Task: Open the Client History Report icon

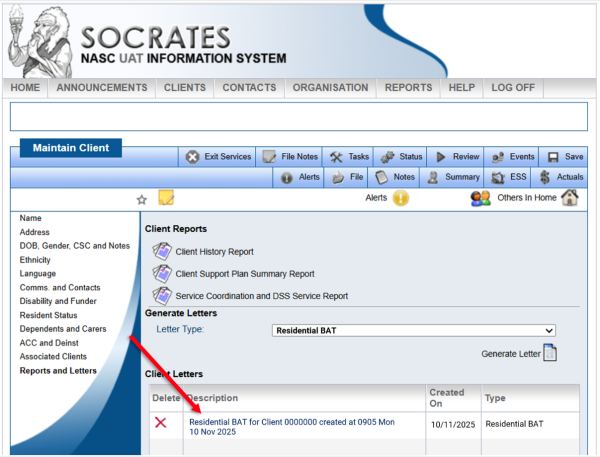Action: pyautogui.click(x=162, y=251)
